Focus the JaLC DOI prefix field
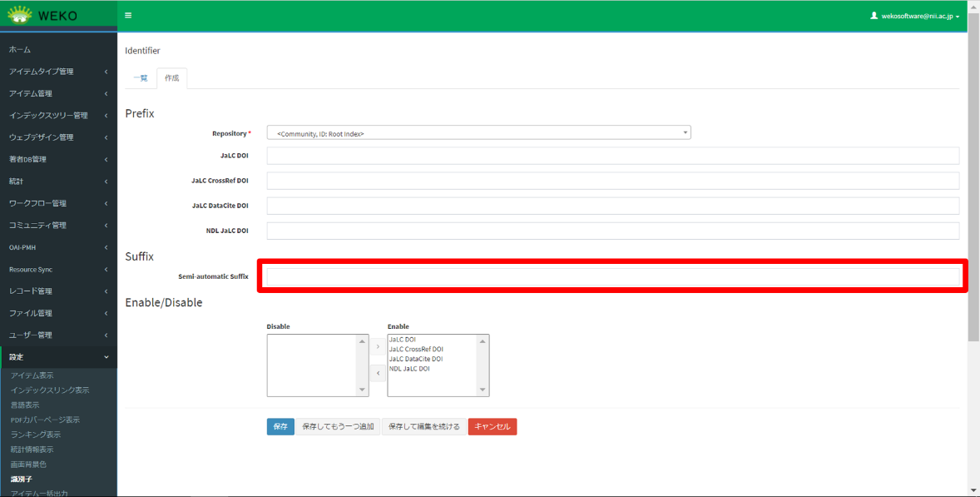The width and height of the screenshot is (980, 497). point(612,156)
